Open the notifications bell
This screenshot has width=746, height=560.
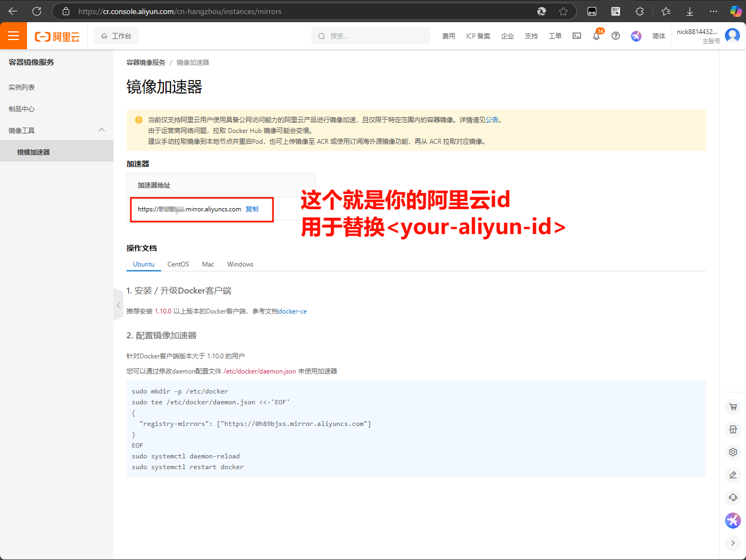pyautogui.click(x=596, y=36)
